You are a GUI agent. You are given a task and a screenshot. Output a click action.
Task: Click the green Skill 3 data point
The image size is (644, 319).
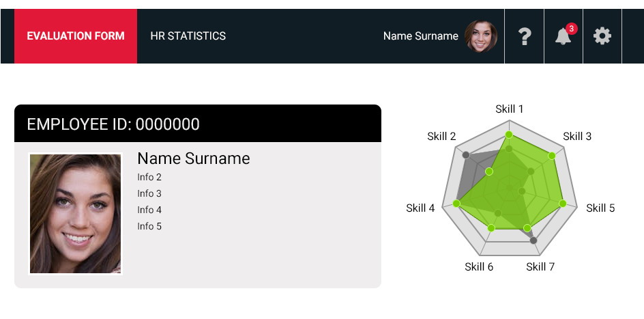pyautogui.click(x=551, y=156)
